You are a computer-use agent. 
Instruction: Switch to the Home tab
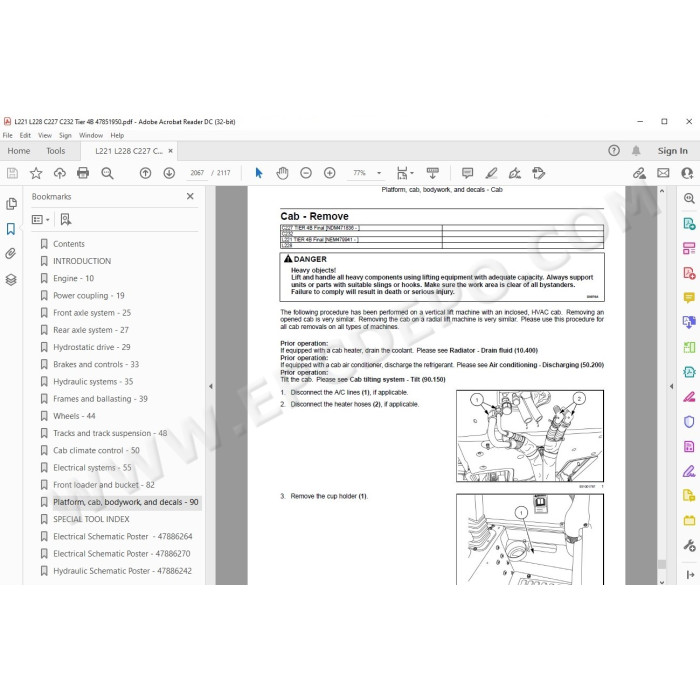pos(19,151)
